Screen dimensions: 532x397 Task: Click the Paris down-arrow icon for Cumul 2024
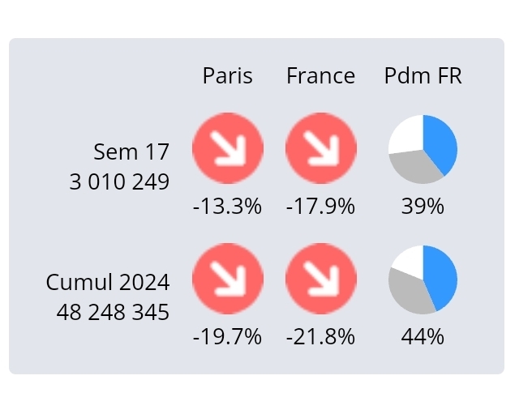(227, 279)
